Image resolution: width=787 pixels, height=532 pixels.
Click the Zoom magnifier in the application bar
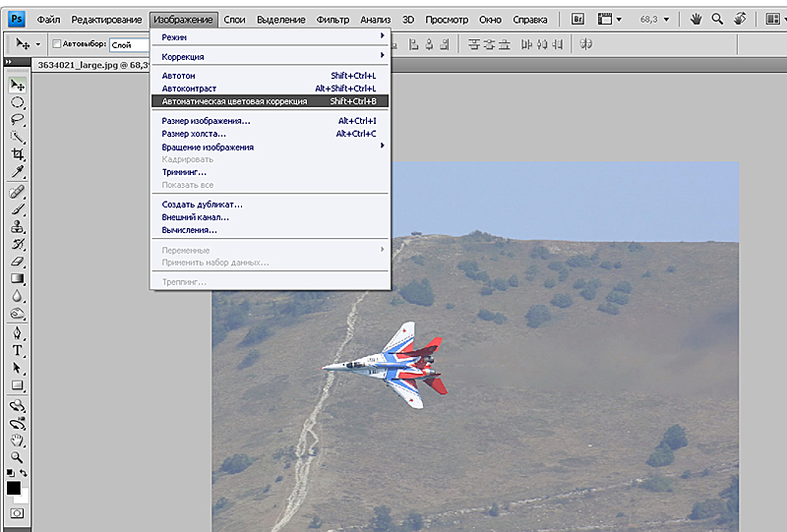tap(718, 19)
